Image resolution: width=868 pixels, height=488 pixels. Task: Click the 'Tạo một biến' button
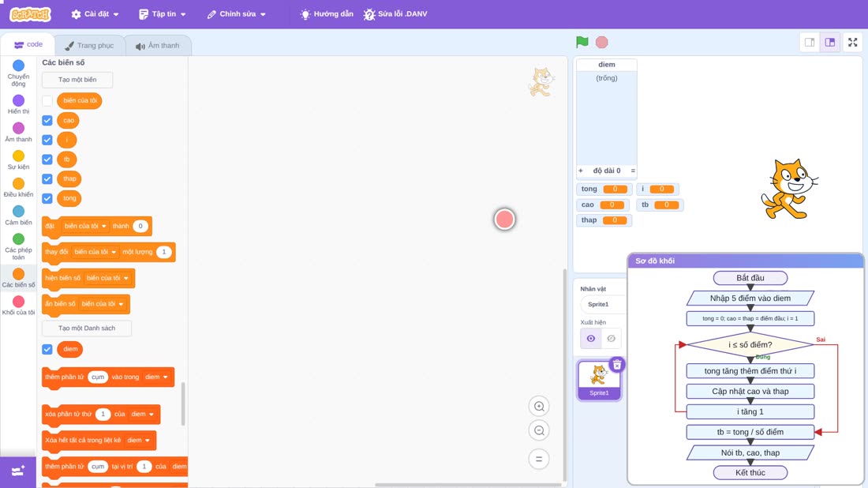coord(77,80)
